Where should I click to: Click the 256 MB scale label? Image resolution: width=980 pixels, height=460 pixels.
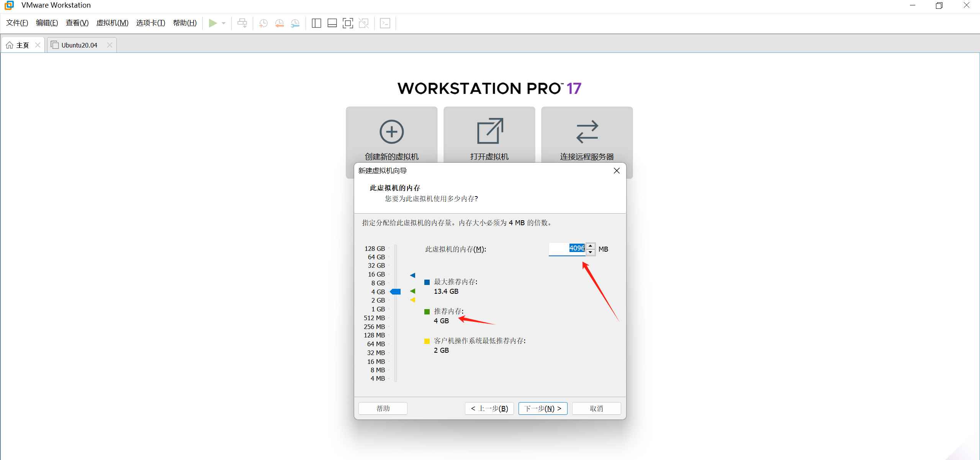(x=374, y=327)
